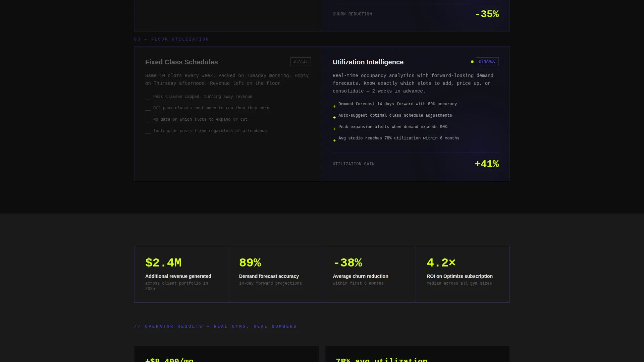The height and width of the screenshot is (362, 644).
Task: Click the plus icon before Auto-suggest bullet
Action: point(334,118)
